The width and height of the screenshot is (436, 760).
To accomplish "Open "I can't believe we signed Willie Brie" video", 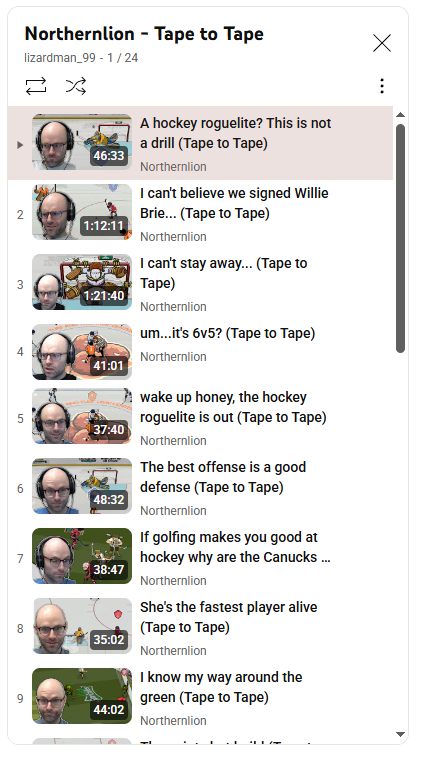I will pyautogui.click(x=234, y=203).
